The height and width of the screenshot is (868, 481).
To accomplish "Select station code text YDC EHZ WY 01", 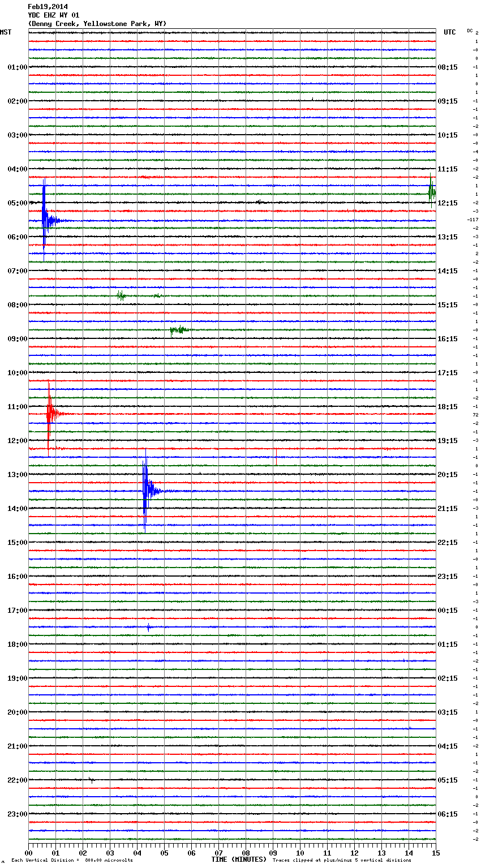I will [54, 15].
